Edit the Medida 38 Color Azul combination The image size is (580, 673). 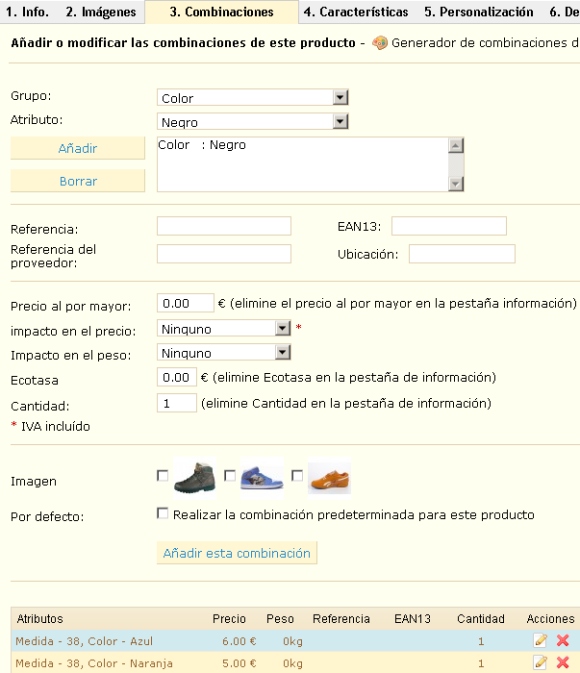(x=540, y=640)
